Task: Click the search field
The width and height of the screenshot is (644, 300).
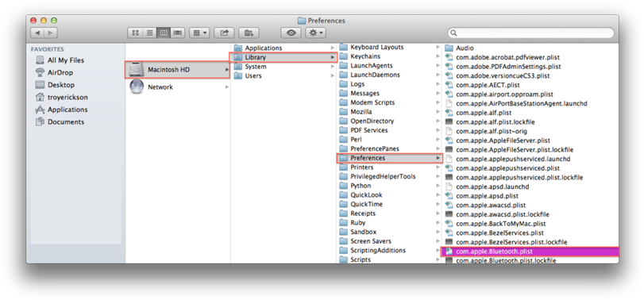Action: tap(530, 33)
